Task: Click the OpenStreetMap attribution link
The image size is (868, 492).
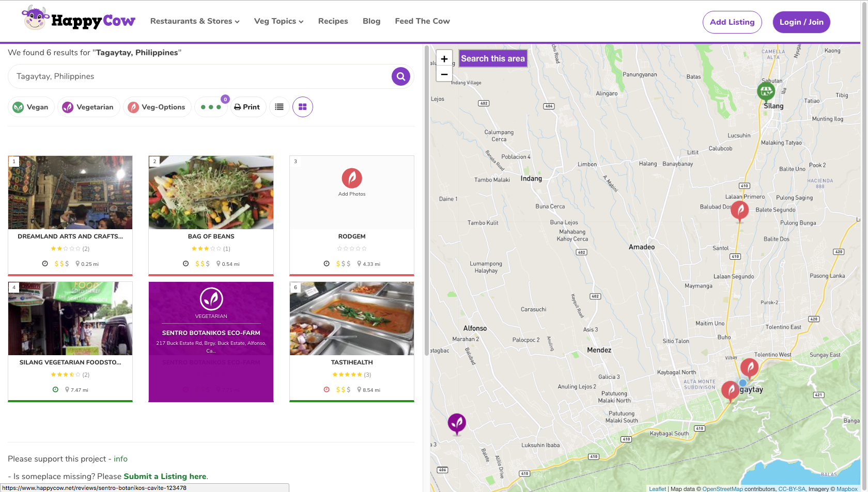Action: coord(722,489)
